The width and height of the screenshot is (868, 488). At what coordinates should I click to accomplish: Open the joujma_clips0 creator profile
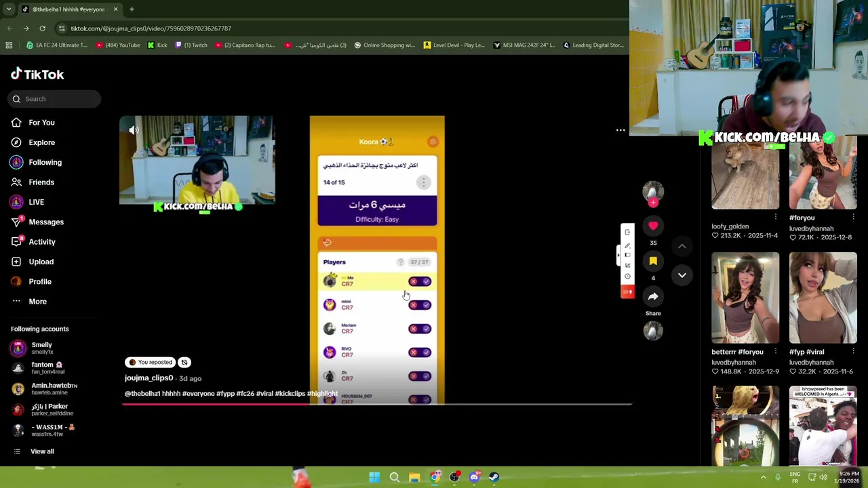(x=149, y=378)
